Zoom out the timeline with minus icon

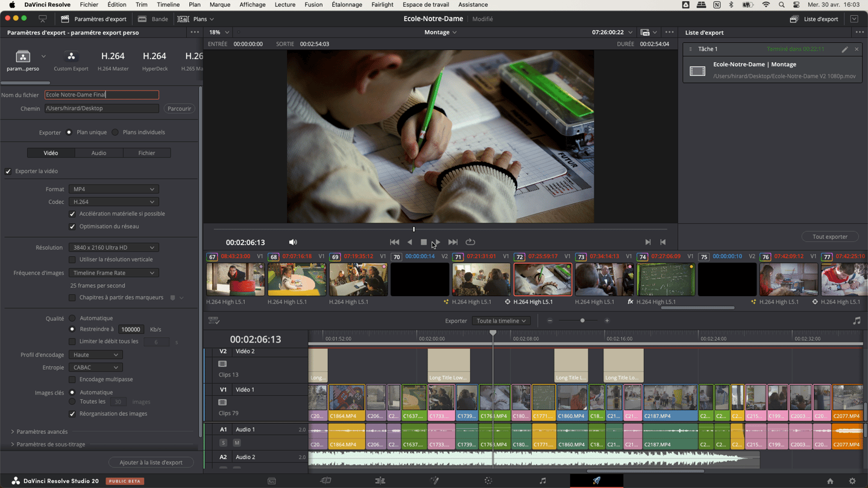coord(550,321)
